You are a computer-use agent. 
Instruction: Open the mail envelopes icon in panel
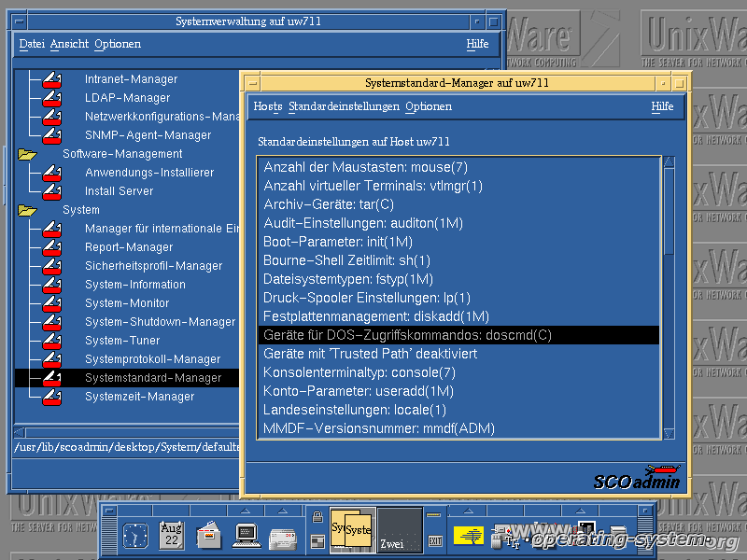click(x=283, y=539)
